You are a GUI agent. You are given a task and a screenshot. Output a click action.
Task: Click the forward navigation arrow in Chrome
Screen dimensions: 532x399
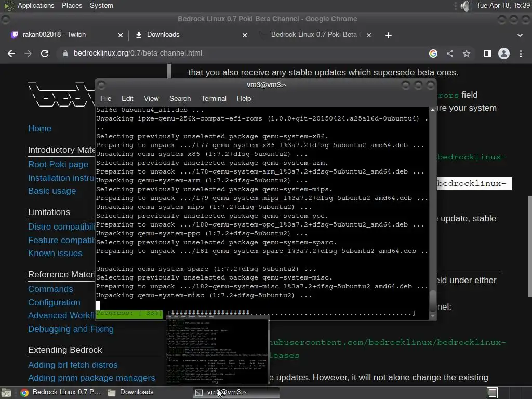(x=28, y=54)
